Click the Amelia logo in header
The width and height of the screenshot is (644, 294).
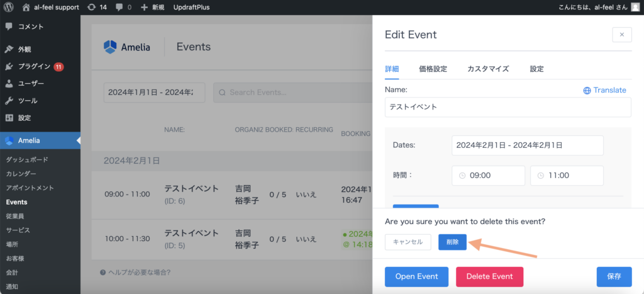110,47
